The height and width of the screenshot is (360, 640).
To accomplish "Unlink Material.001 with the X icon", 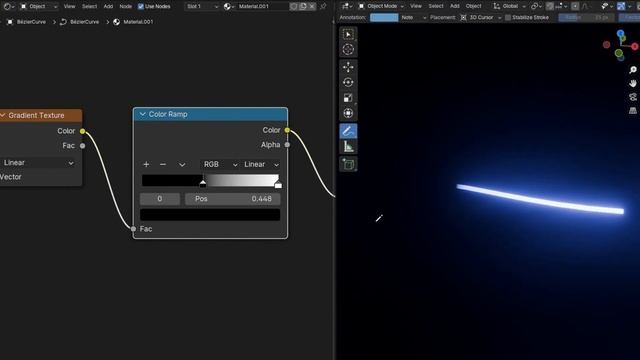I will pos(312,7).
